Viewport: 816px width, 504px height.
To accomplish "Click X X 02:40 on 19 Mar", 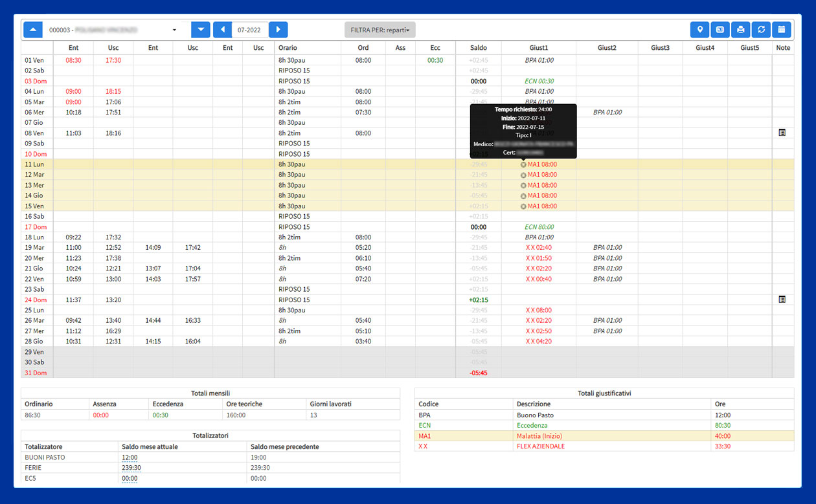I will pos(539,248).
